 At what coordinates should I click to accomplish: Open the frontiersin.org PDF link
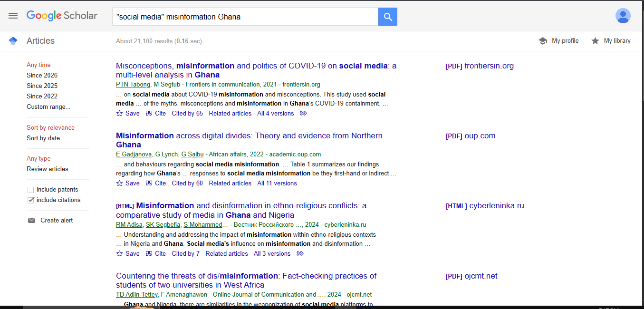pos(480,66)
